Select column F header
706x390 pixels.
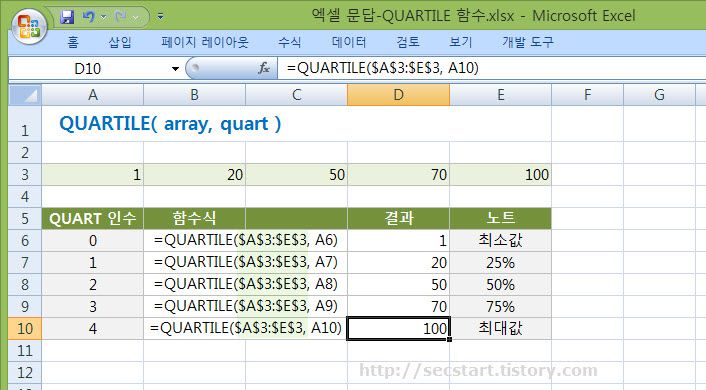tap(588, 95)
